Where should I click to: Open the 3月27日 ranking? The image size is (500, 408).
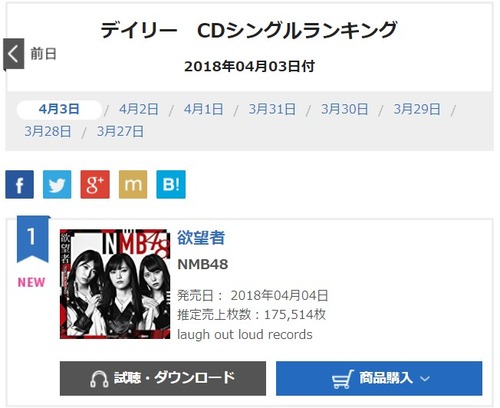pos(120,132)
